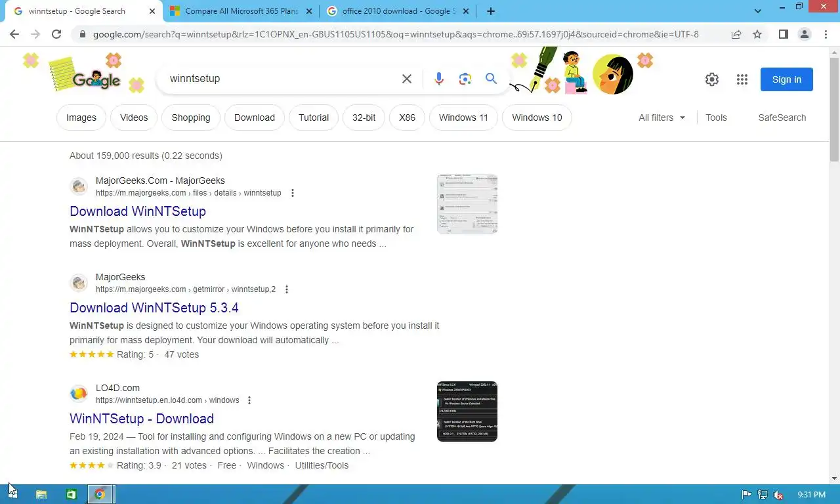The width and height of the screenshot is (840, 504).
Task: Click the browser forward arrow
Action: (x=35, y=34)
